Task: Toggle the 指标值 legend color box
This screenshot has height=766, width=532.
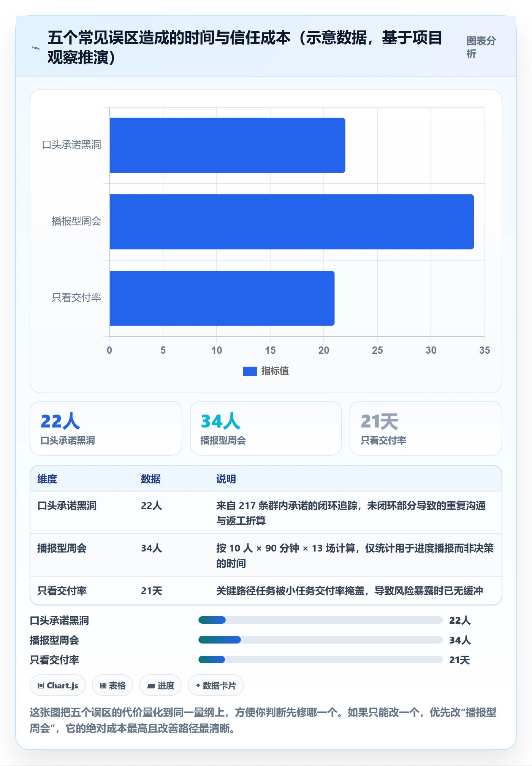Action: [250, 371]
